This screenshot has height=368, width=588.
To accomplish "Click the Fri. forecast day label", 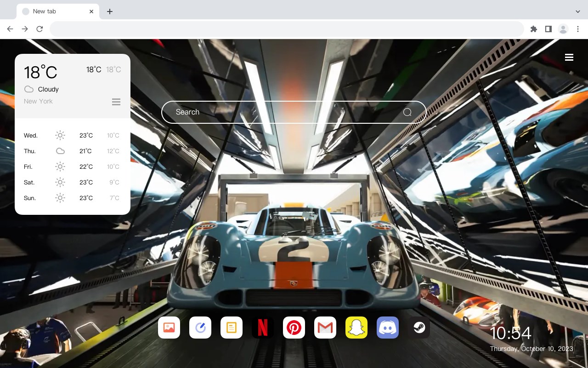I will click(28, 167).
